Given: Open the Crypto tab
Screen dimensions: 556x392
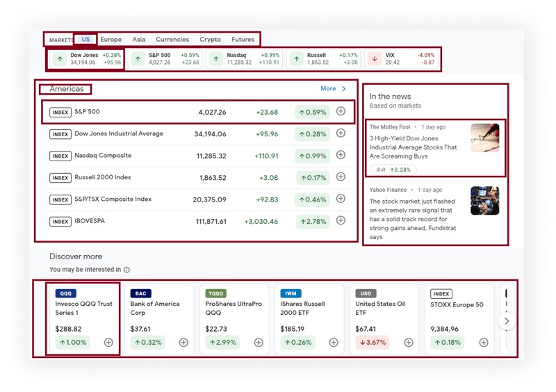Looking at the screenshot, I should tap(210, 40).
